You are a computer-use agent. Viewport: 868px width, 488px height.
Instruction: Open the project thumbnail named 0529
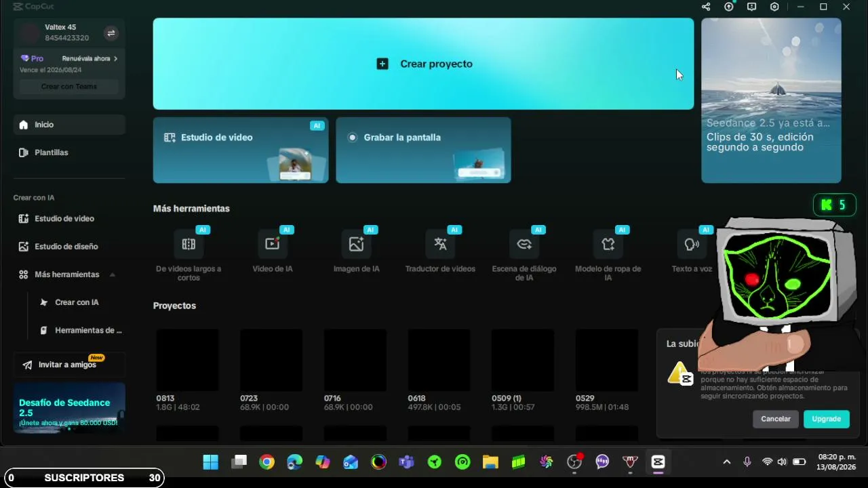point(607,360)
